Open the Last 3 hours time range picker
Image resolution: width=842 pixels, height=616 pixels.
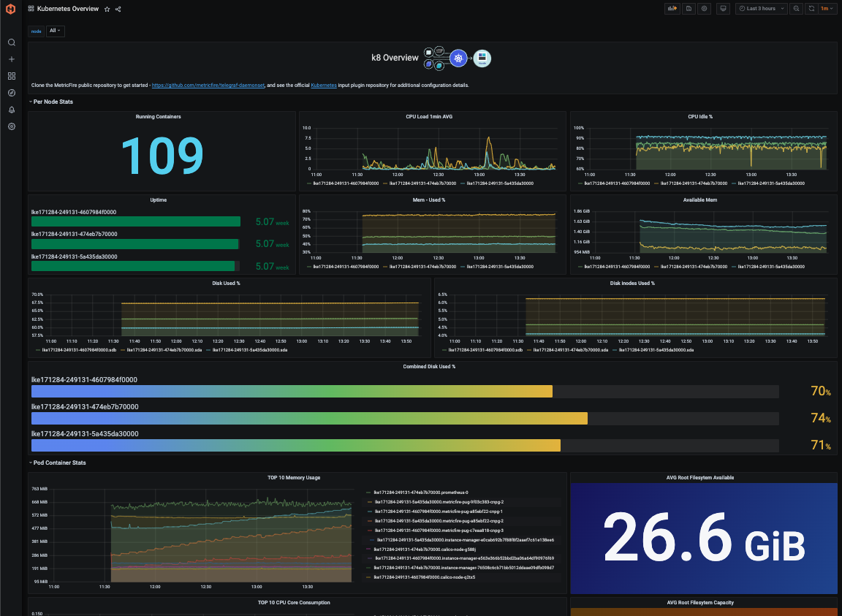pyautogui.click(x=762, y=9)
